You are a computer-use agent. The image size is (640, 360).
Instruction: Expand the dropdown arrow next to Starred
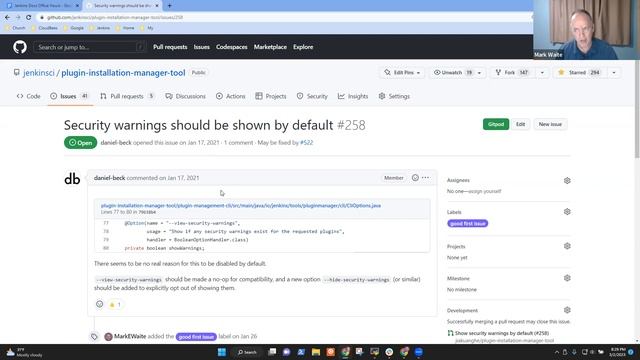[614, 73]
